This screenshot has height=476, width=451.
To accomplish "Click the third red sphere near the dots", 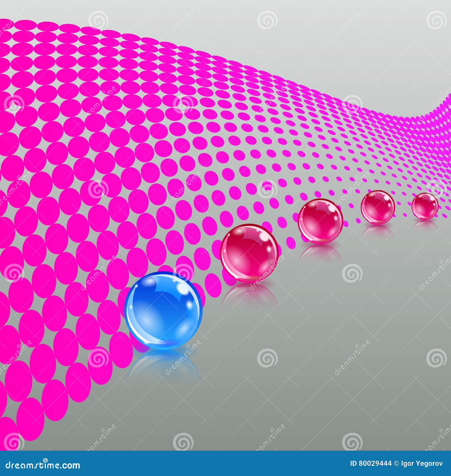I will (x=378, y=207).
